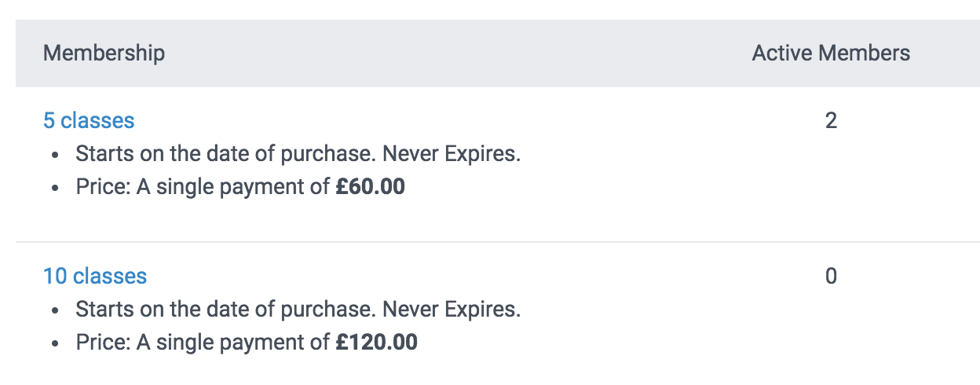Viewport: 980px width, 385px height.
Task: Click the first bullet point under 5 classes
Action: pyautogui.click(x=55, y=155)
